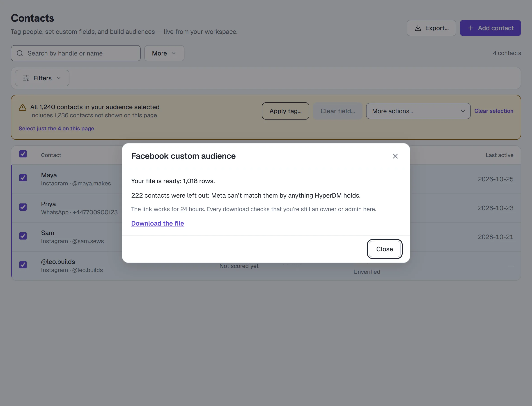Click the @leo.builds contact name

(58, 262)
